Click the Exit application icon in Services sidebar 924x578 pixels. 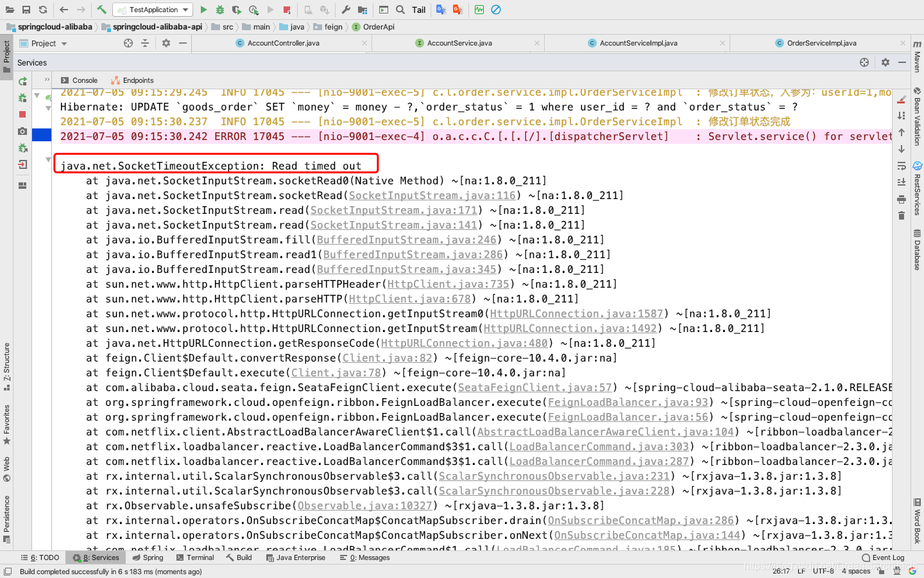pos(22,164)
